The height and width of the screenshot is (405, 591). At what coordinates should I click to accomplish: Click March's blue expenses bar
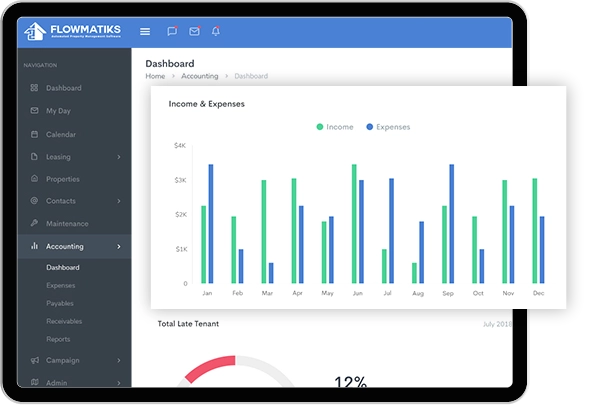(x=271, y=273)
